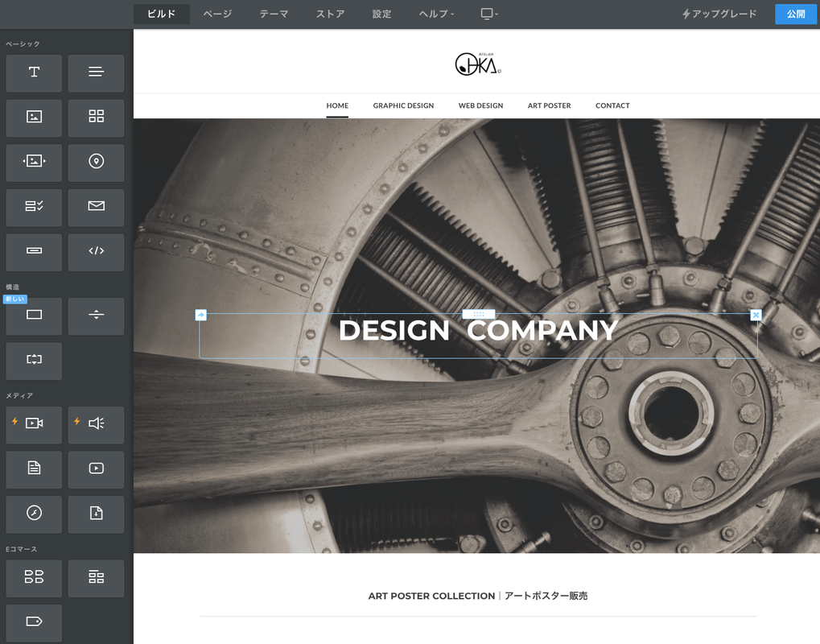Click the Atelier OKA logo
This screenshot has width=820, height=644.
coord(478,64)
